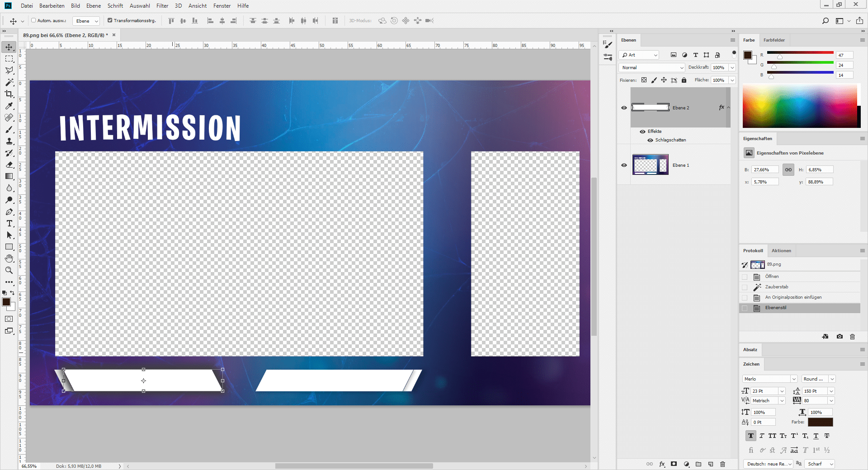The image size is (868, 470).
Task: Select the Magic Wand tool
Action: click(x=9, y=82)
